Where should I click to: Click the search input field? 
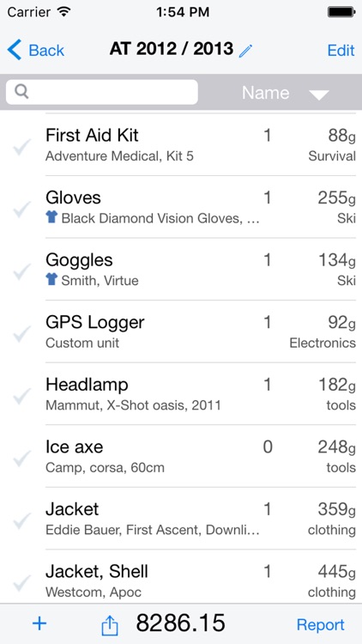point(102,92)
